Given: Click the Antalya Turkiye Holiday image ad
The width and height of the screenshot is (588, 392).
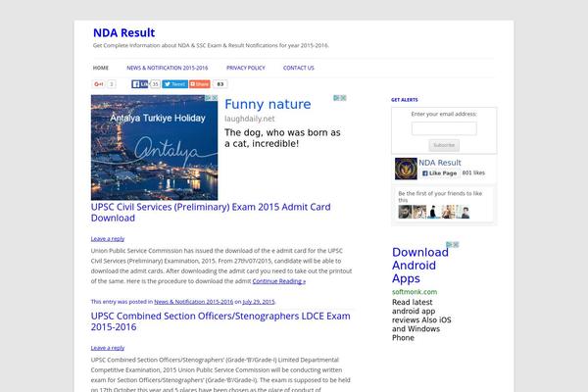Looking at the screenshot, I should 154,147.
